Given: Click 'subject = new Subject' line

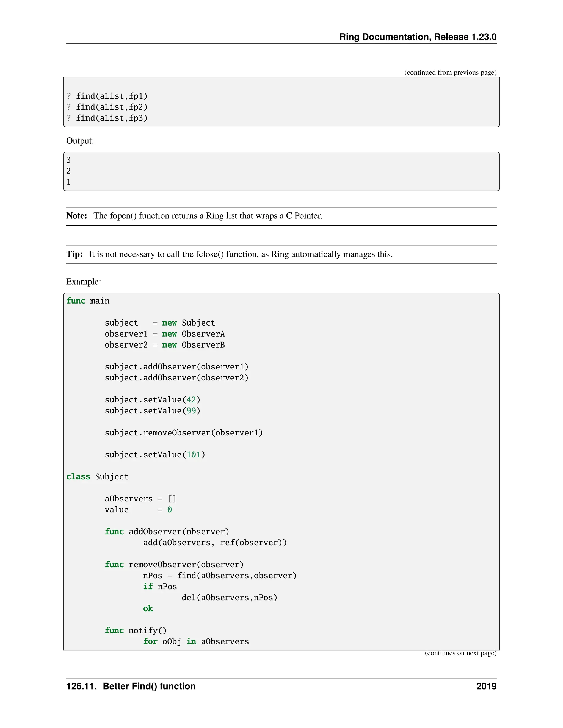Looking at the screenshot, I should (x=160, y=323).
